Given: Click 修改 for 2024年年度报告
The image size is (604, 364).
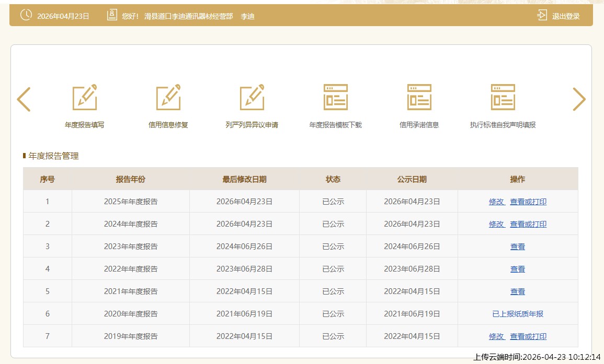Looking at the screenshot, I should coord(496,224).
